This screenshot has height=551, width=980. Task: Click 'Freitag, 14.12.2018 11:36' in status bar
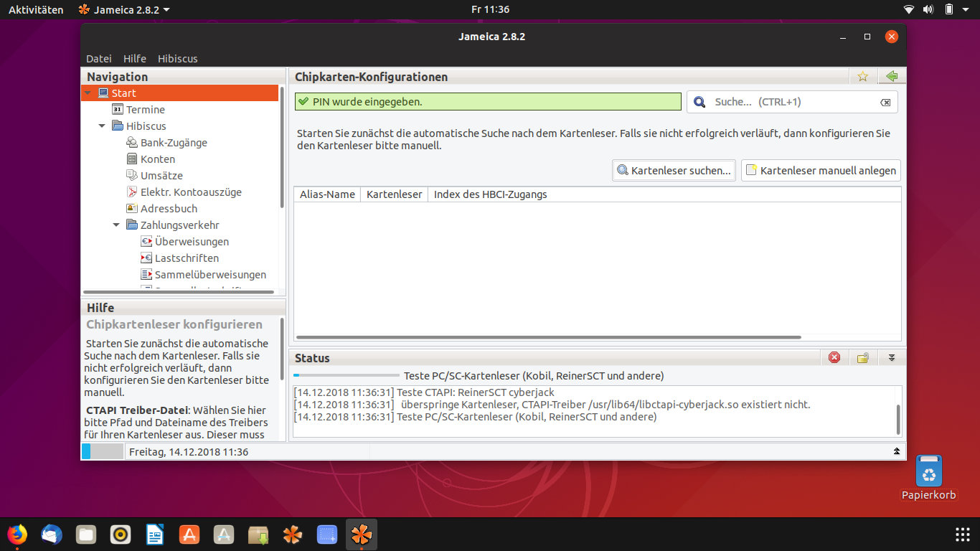189,452
